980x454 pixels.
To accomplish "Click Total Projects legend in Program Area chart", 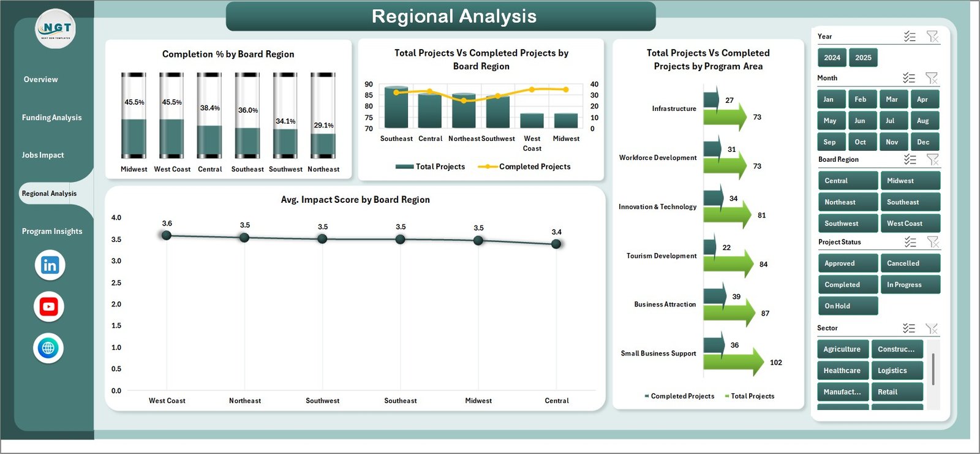I will (x=749, y=396).
